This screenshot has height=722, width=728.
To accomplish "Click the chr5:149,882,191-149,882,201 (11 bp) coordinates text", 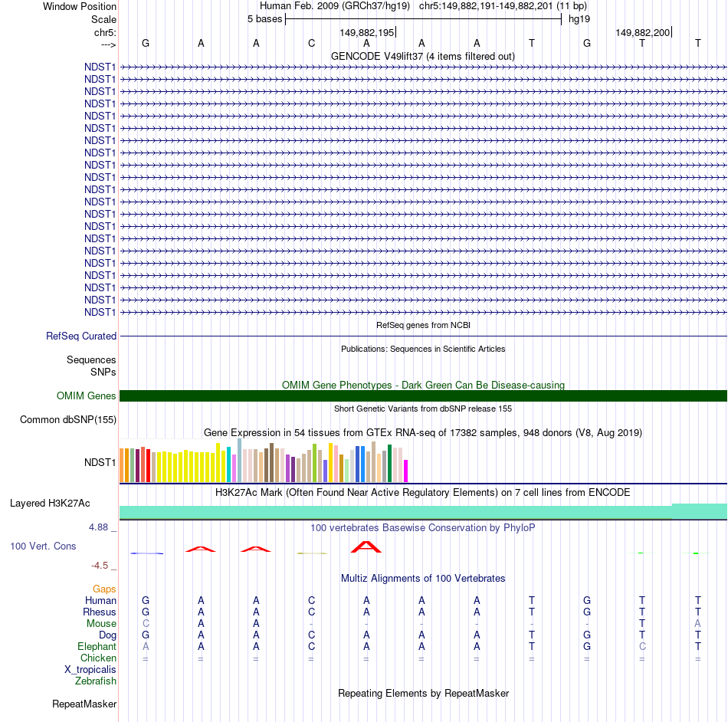I will 503,6.
